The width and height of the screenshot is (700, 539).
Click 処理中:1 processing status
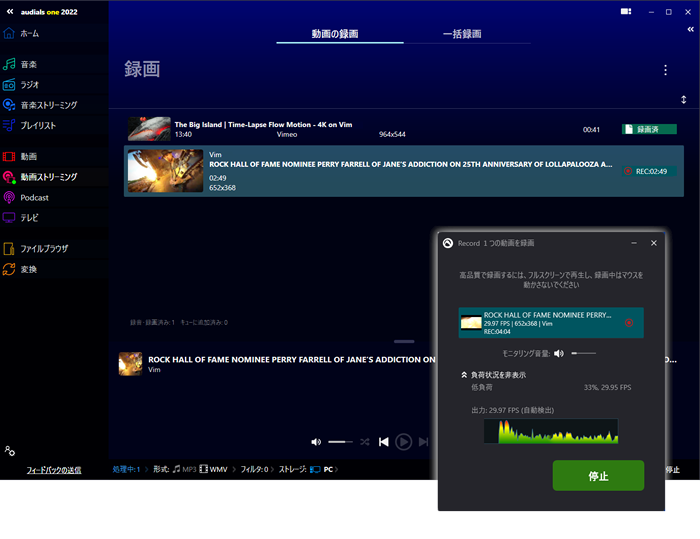coord(126,469)
